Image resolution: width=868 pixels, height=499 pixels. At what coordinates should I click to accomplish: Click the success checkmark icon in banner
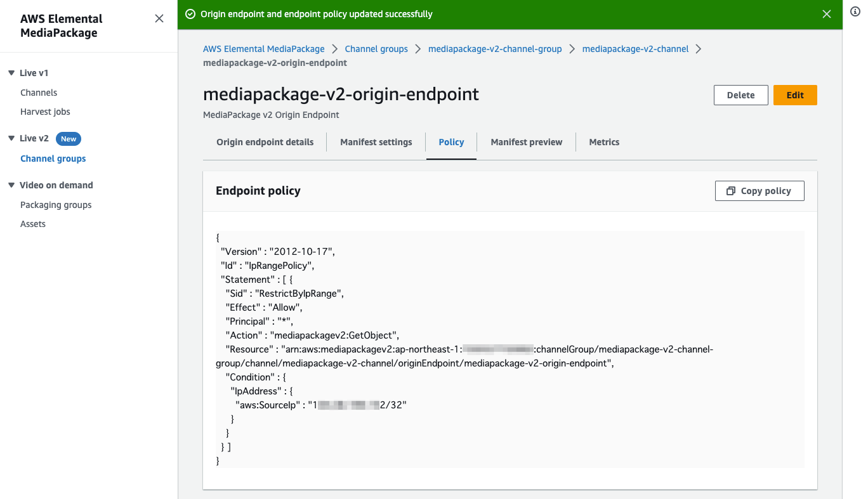pyautogui.click(x=190, y=13)
